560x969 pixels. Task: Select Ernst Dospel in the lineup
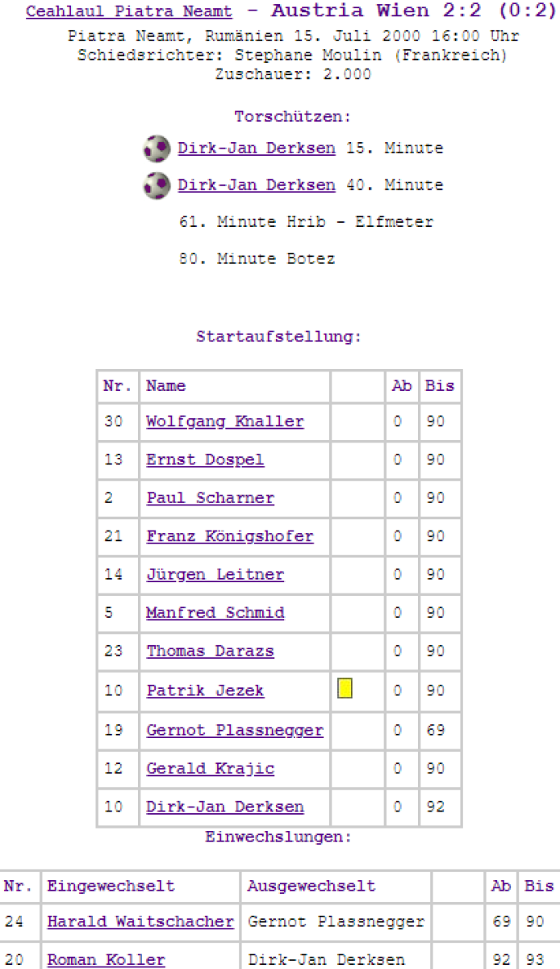[x=205, y=460]
